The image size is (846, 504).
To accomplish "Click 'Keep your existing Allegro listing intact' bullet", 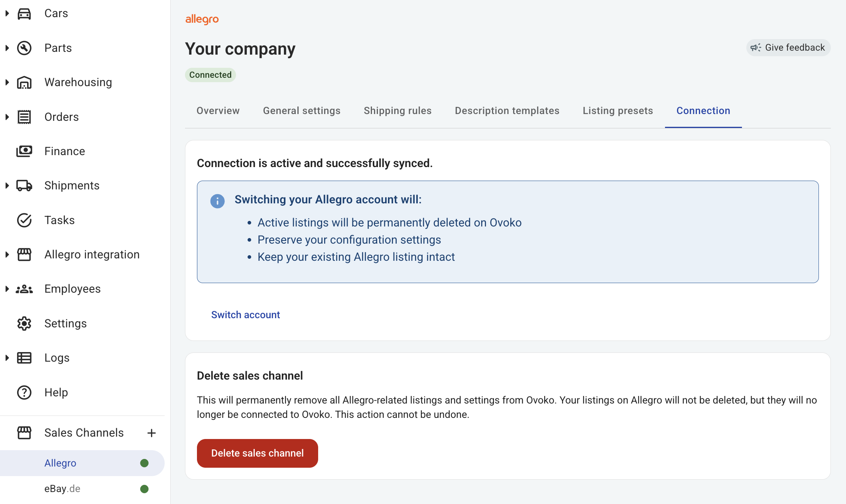I will (356, 257).
